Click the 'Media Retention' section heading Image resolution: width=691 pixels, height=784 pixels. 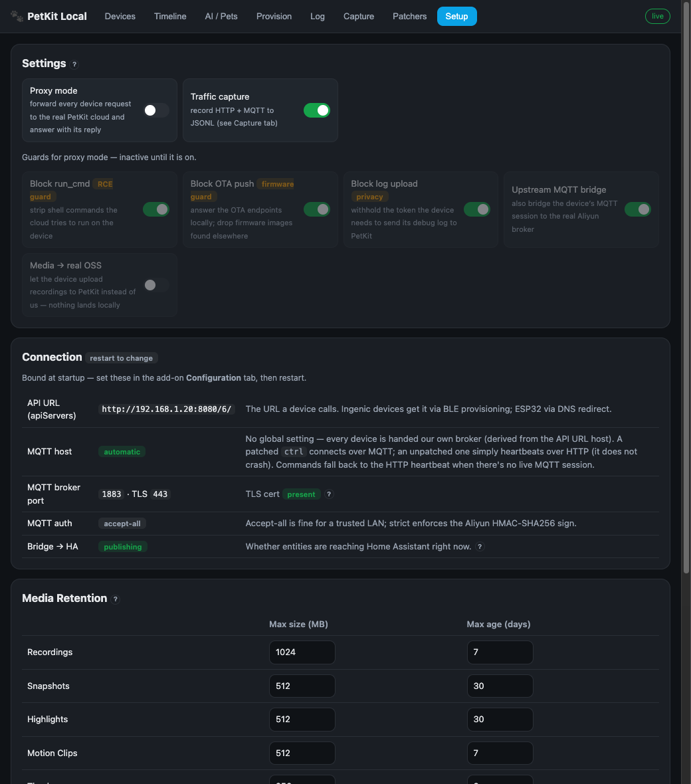[x=64, y=598]
